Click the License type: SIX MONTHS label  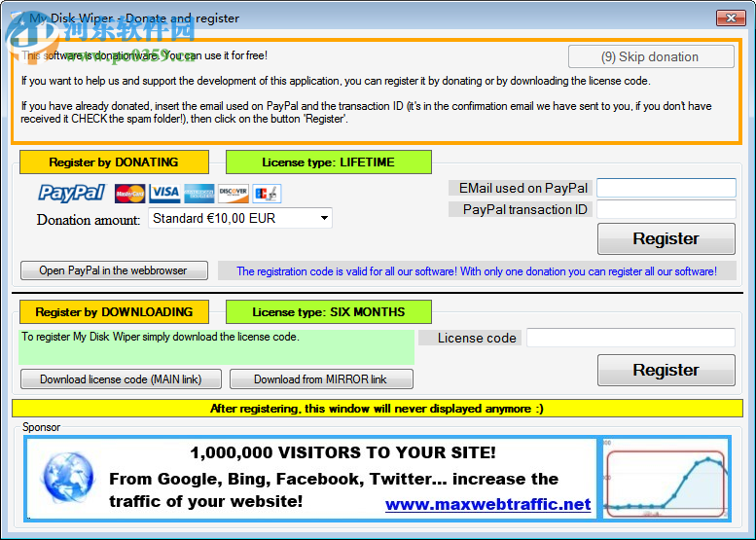[x=328, y=312]
